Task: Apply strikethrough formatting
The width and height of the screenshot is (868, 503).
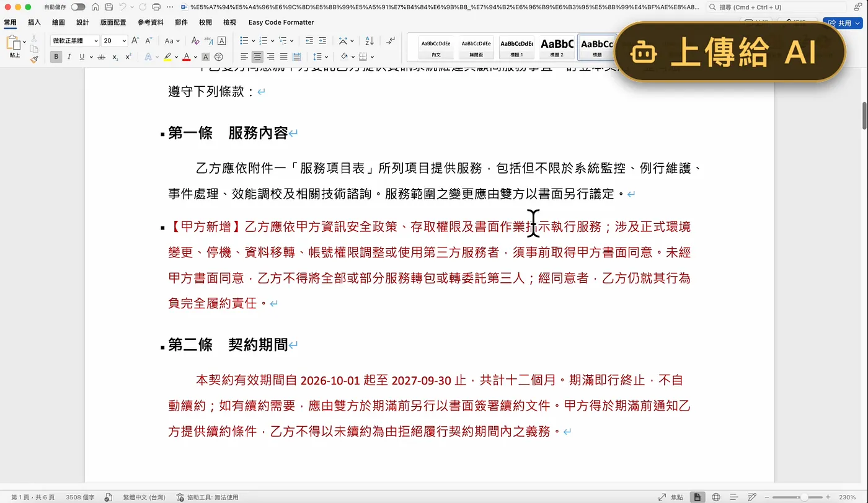Action: [x=101, y=56]
